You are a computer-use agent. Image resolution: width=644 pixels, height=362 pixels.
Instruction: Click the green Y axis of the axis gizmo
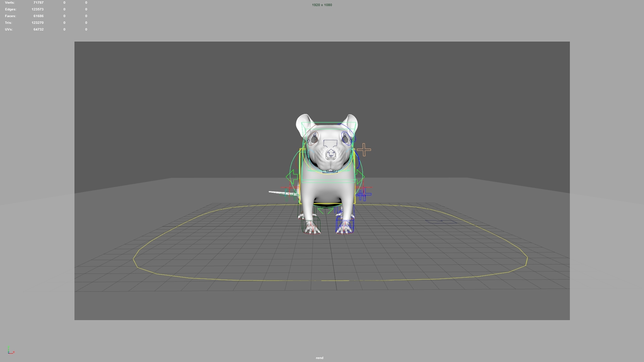click(9, 348)
